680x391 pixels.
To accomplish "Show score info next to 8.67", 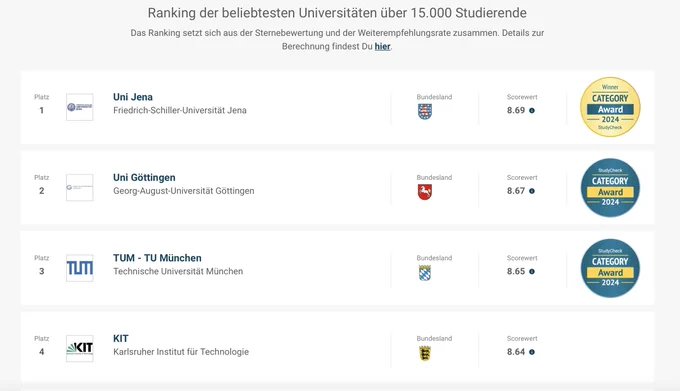I will point(532,191).
